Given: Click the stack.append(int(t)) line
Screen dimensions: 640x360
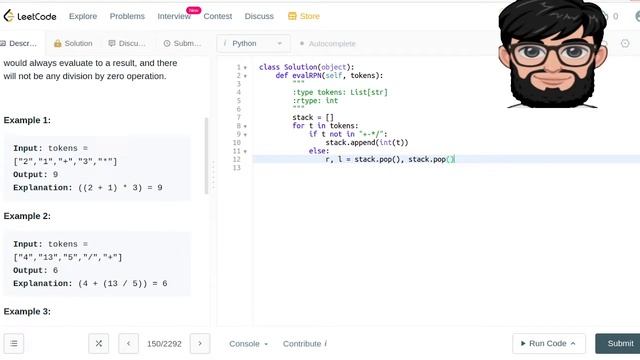Looking at the screenshot, I should pyautogui.click(x=367, y=143).
